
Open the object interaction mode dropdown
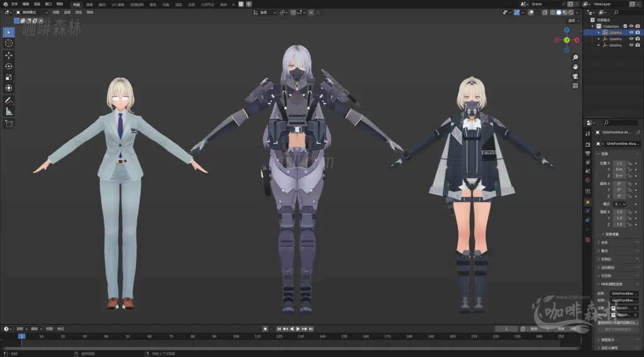click(31, 13)
